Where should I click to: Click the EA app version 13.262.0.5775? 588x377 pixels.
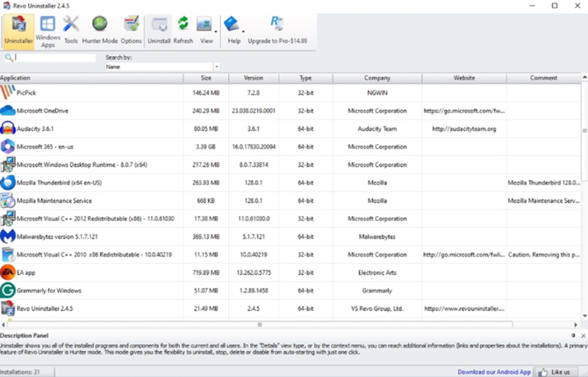click(254, 273)
